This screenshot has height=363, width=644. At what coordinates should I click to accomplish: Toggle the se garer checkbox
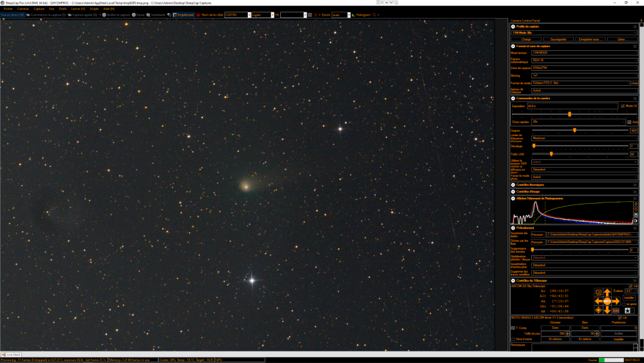point(624,304)
